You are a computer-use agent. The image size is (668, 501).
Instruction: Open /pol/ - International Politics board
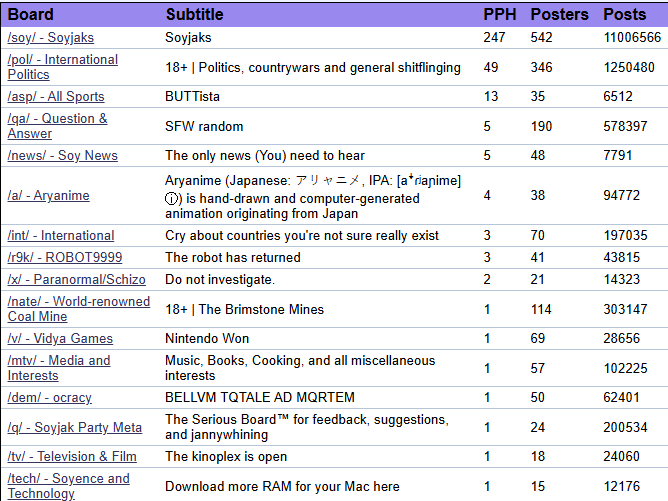click(x=63, y=67)
